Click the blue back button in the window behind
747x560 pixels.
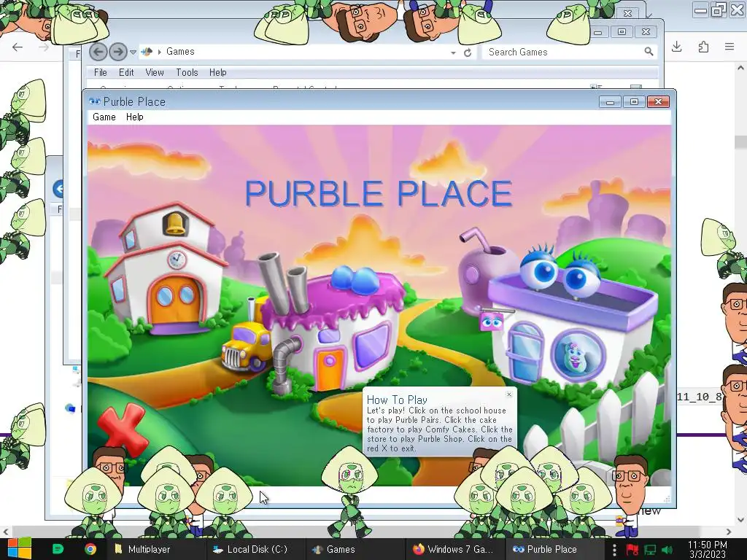coord(58,189)
